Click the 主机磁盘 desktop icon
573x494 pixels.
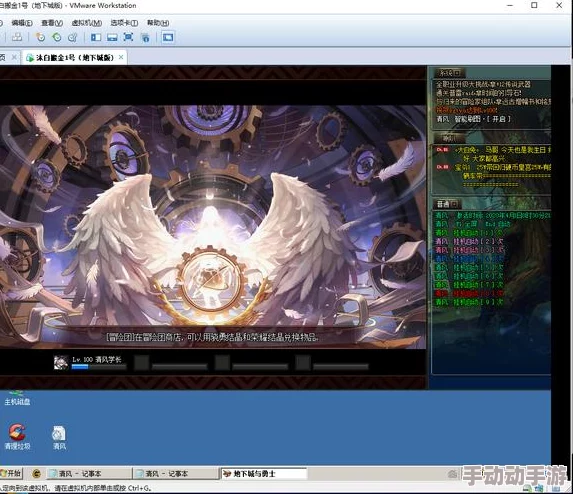[x=17, y=398]
